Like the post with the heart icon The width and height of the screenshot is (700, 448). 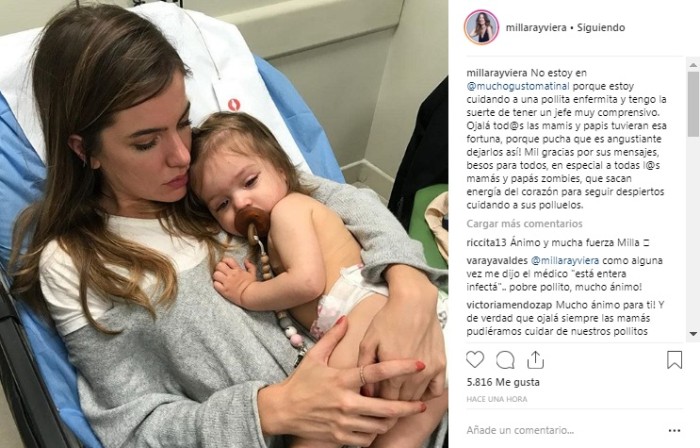point(475,360)
